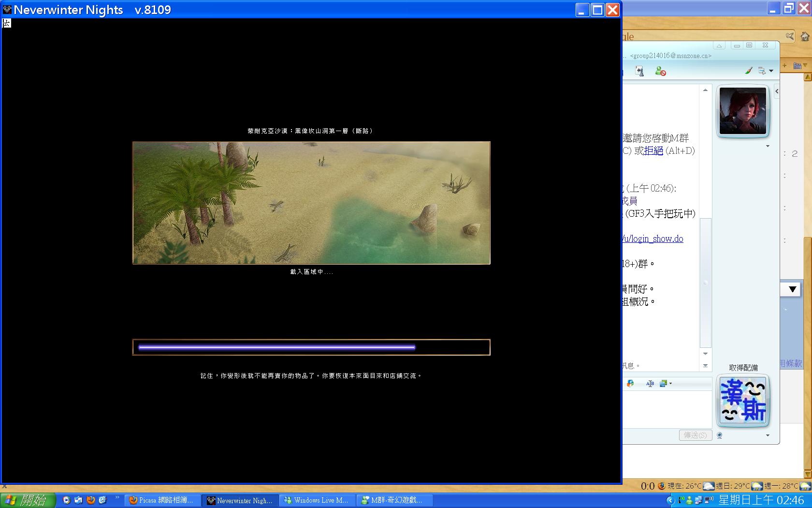
Task: Switch to Neverwinter Nights taskbar item
Action: pyautogui.click(x=240, y=500)
